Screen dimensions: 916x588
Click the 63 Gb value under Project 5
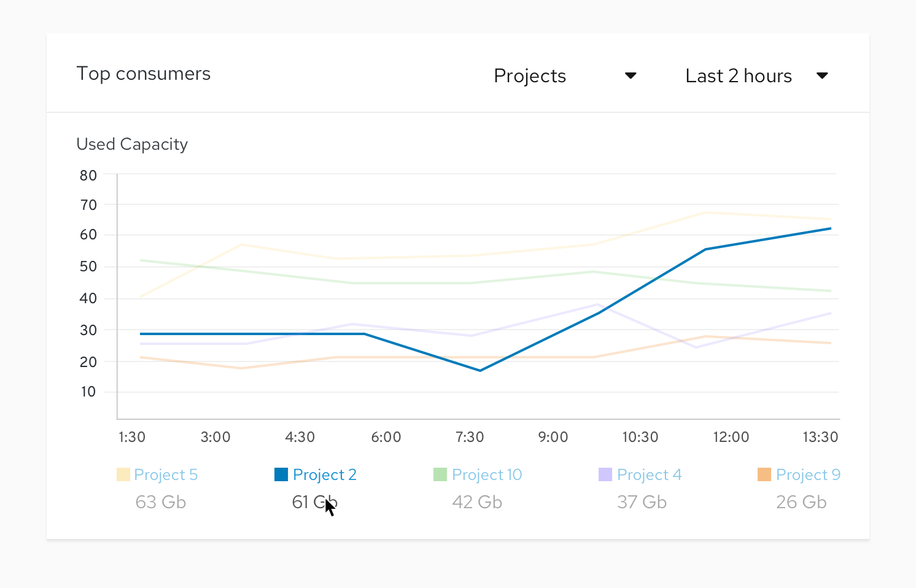tap(161, 502)
